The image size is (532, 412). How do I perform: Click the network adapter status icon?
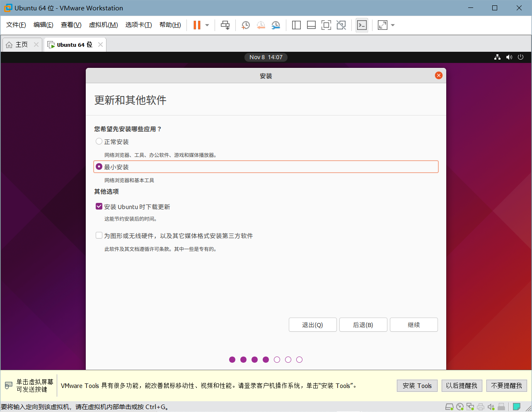click(470, 407)
